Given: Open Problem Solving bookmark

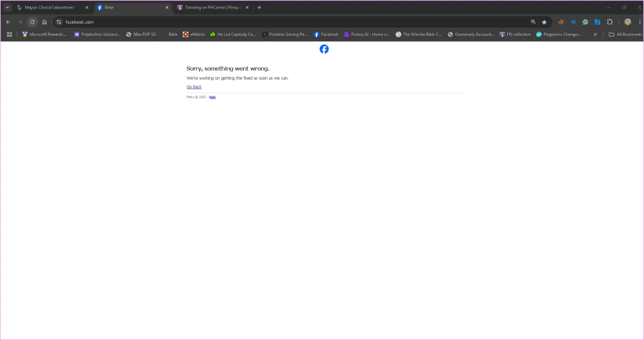Looking at the screenshot, I should click(x=284, y=34).
